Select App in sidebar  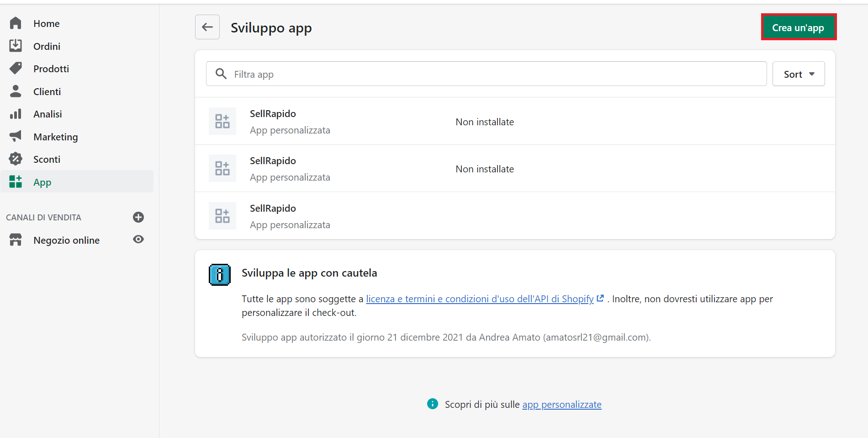pos(77,182)
